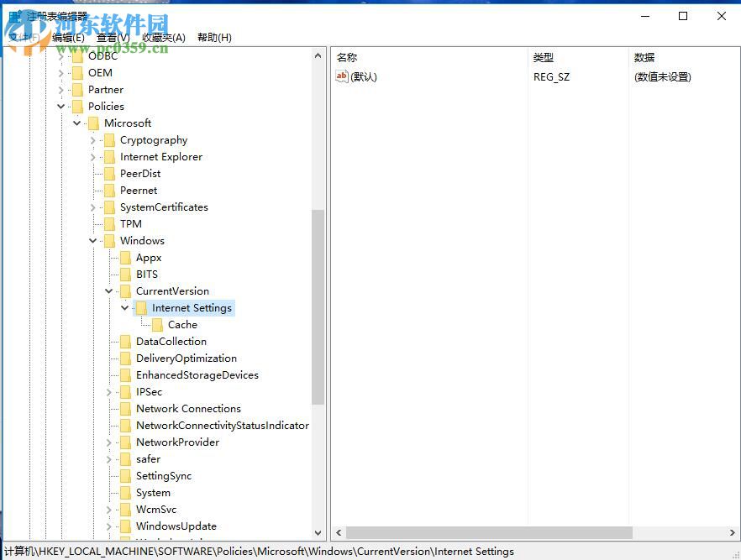
Task: Select the Cryptography key folder icon
Action: [109, 139]
